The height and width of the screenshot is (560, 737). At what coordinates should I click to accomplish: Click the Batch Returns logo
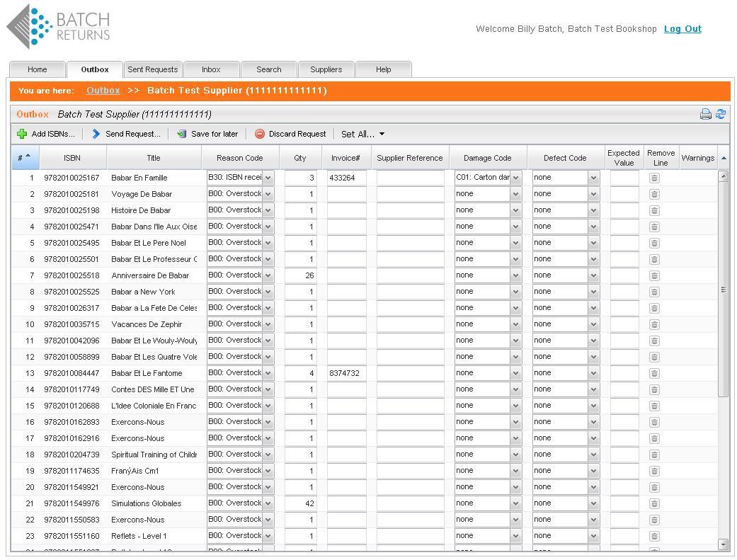coord(58,27)
